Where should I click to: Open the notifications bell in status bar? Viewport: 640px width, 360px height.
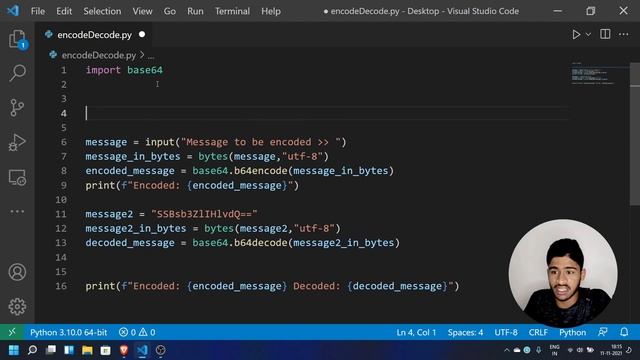pos(624,332)
